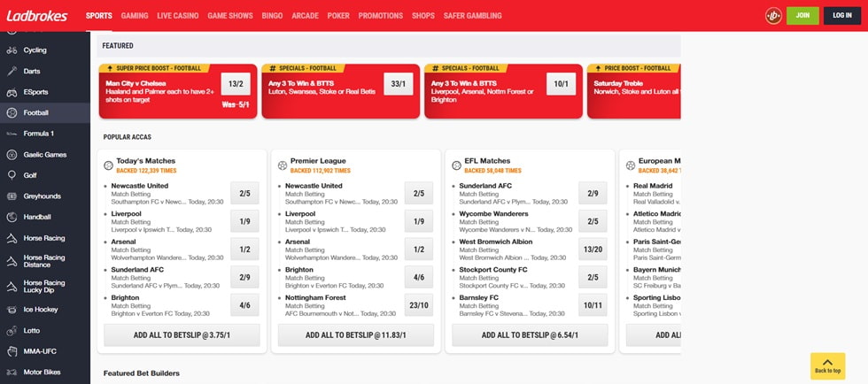Select the Gaelic Games icon

pyautogui.click(x=12, y=155)
